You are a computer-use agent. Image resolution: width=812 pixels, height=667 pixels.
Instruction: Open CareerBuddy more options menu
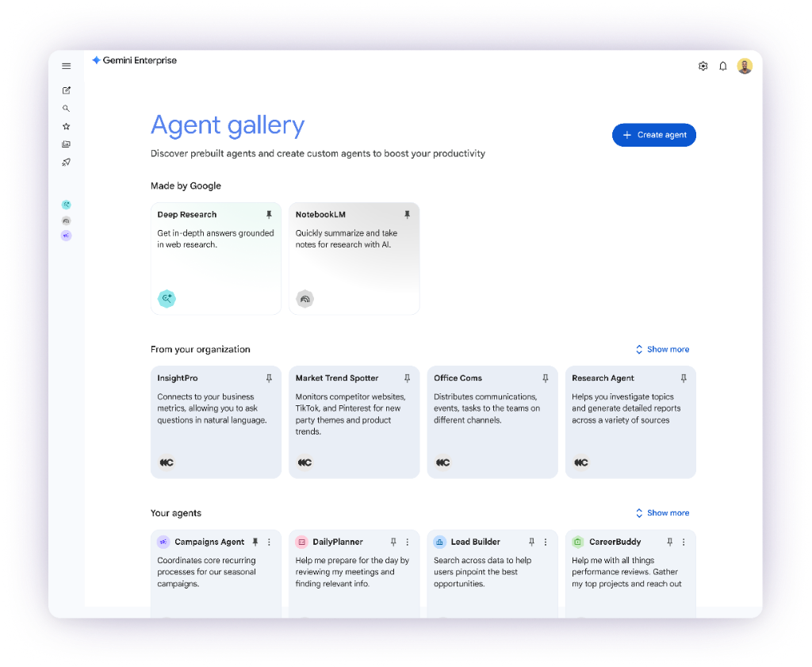tap(684, 542)
